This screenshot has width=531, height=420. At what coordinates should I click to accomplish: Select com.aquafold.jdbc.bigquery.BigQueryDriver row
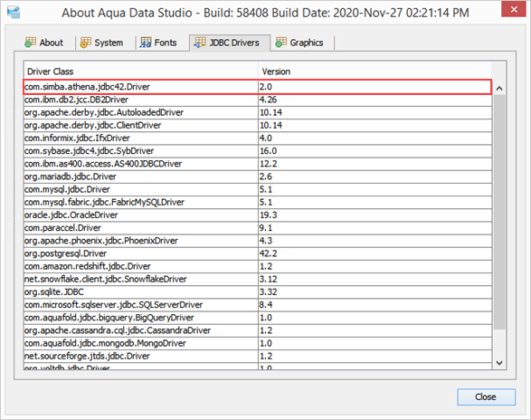[x=258, y=318]
